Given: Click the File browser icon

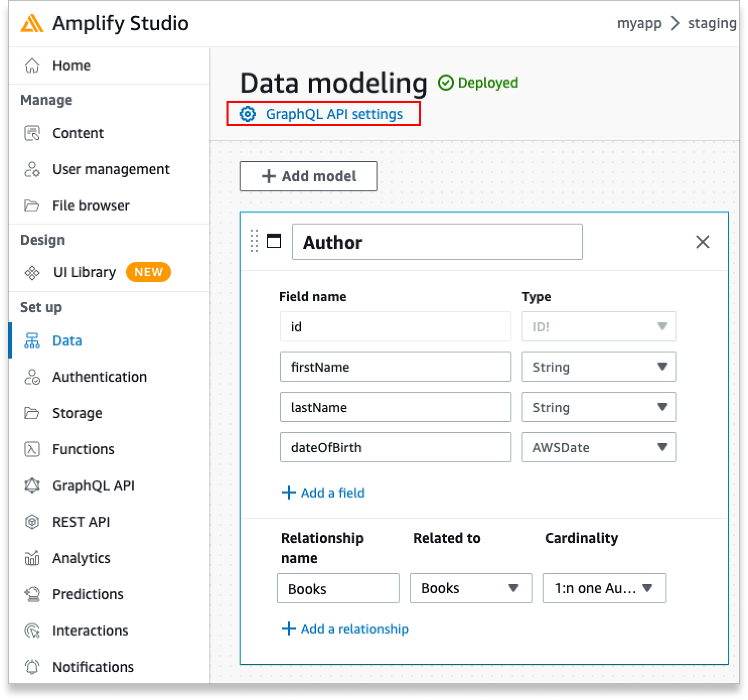Looking at the screenshot, I should 32,205.
